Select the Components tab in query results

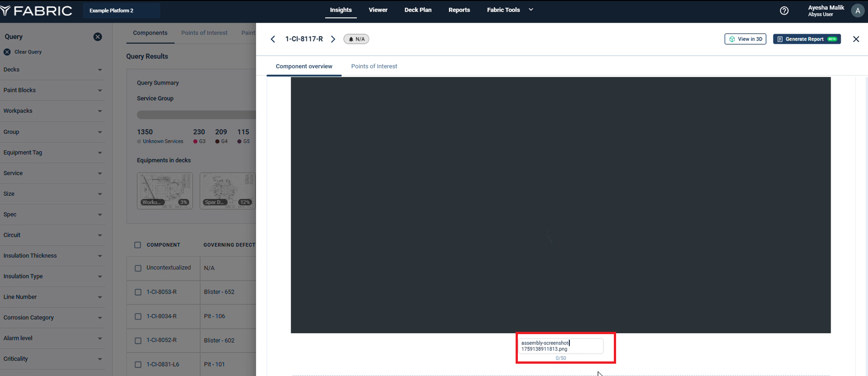[x=150, y=33]
